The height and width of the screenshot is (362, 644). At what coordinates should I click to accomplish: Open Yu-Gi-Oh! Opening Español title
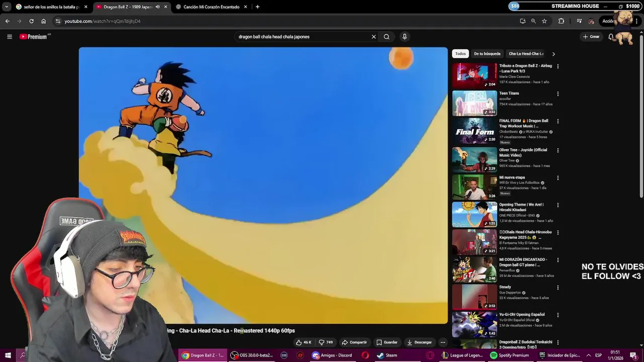[x=522, y=315]
